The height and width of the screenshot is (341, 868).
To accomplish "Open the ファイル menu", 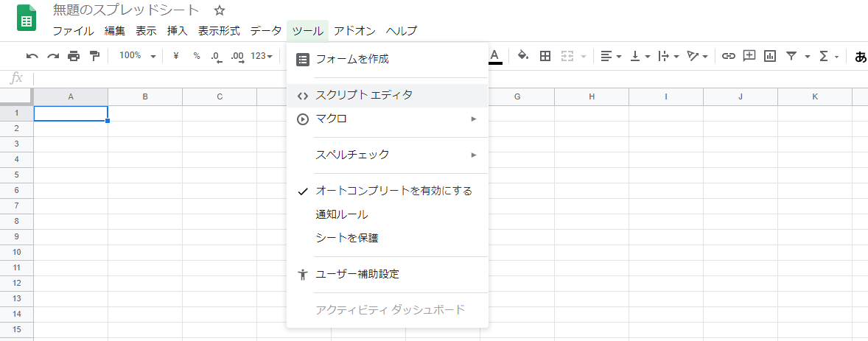I will 73,31.
